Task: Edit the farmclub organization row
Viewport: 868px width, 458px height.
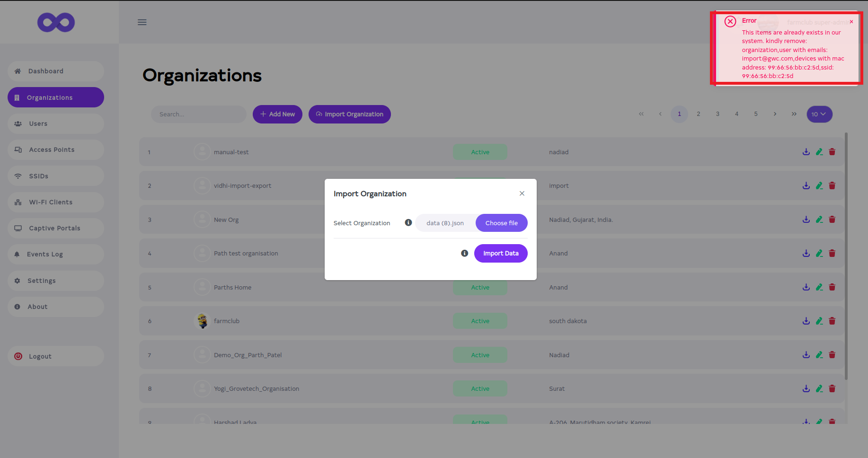Action: pos(819,321)
